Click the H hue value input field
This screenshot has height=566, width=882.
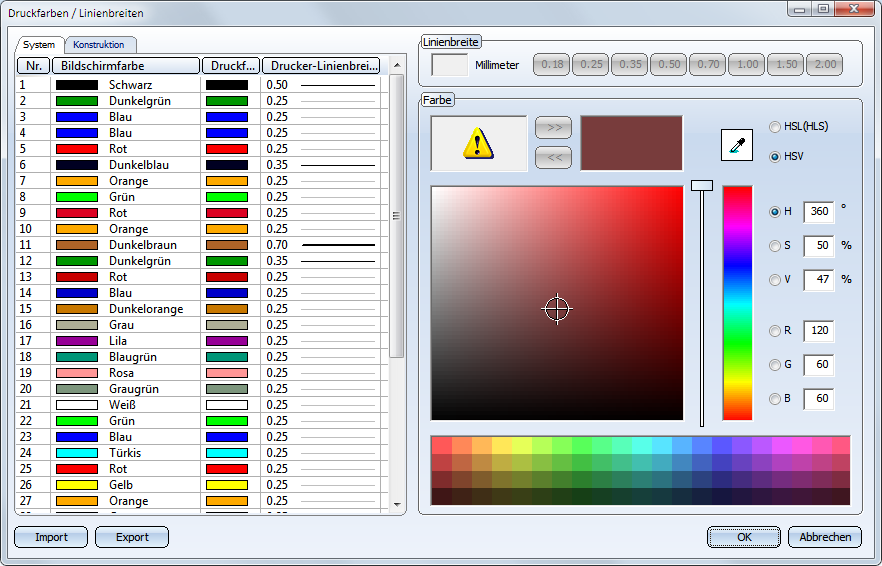(x=818, y=212)
